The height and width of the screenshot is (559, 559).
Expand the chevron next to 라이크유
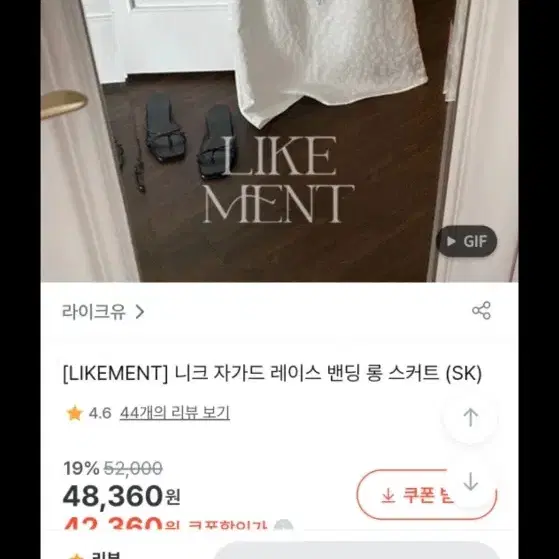[x=140, y=312]
